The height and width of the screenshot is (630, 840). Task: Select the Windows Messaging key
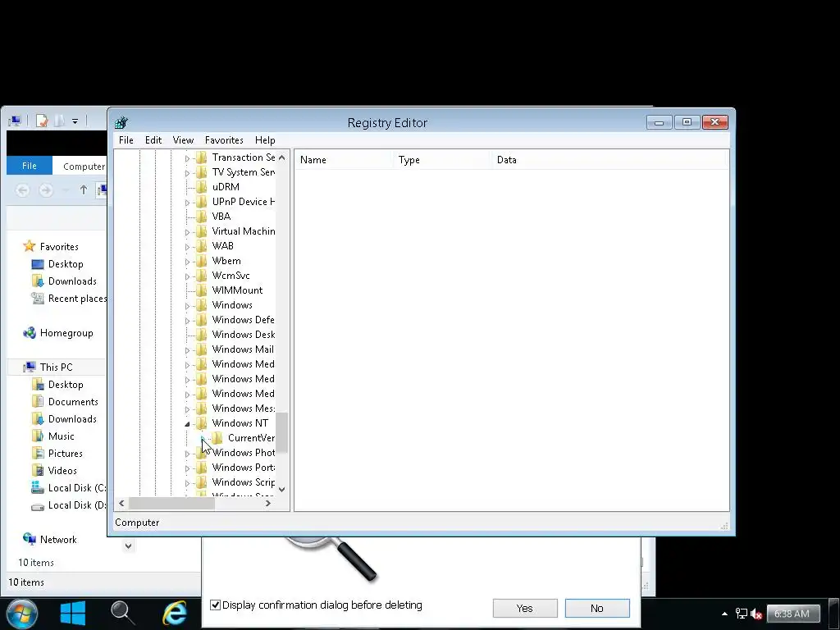tap(243, 409)
